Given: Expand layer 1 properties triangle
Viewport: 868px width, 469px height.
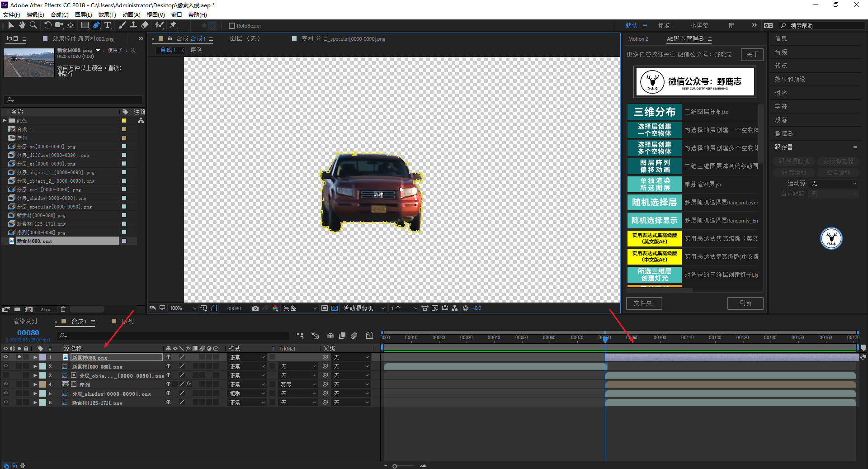Looking at the screenshot, I should 35,357.
